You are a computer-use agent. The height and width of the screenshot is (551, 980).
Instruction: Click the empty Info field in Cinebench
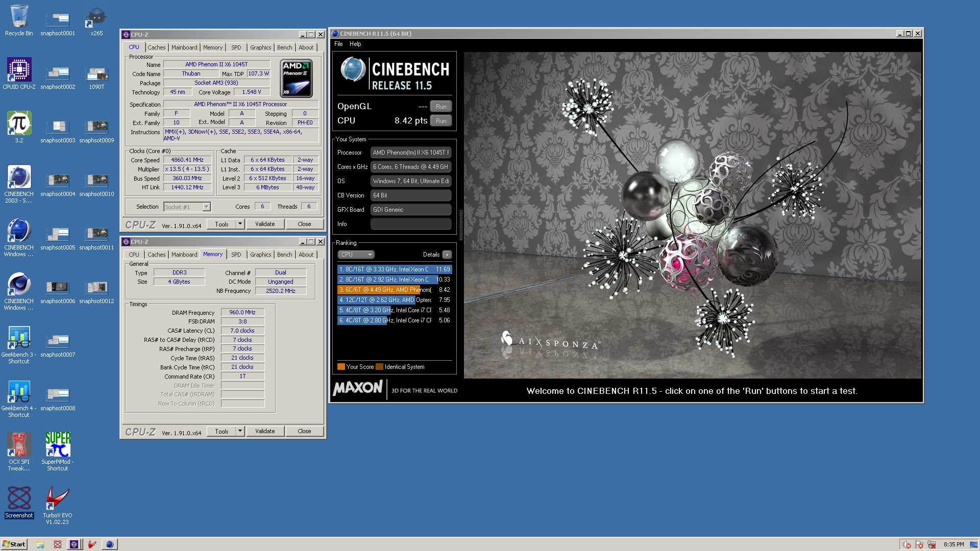coord(411,224)
